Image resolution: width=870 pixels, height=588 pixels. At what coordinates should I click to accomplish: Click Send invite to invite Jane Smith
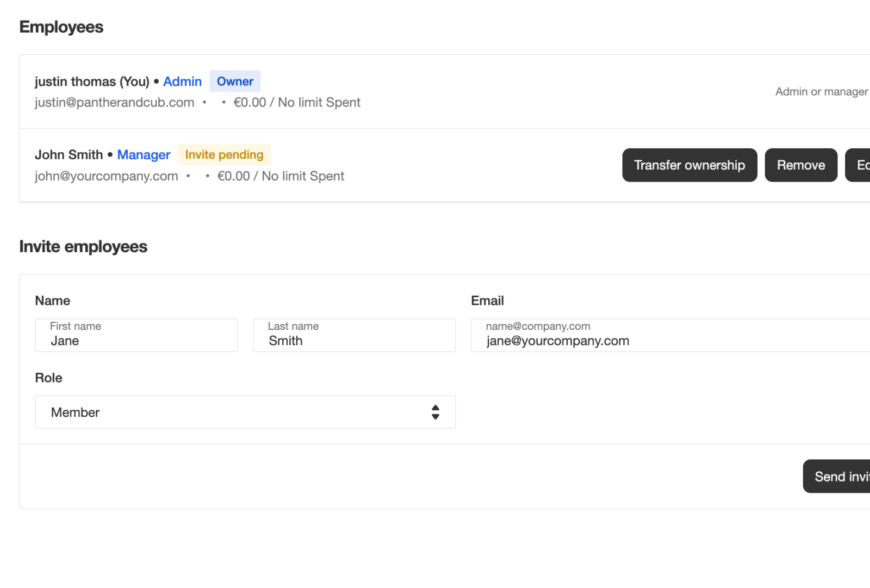[x=841, y=477]
